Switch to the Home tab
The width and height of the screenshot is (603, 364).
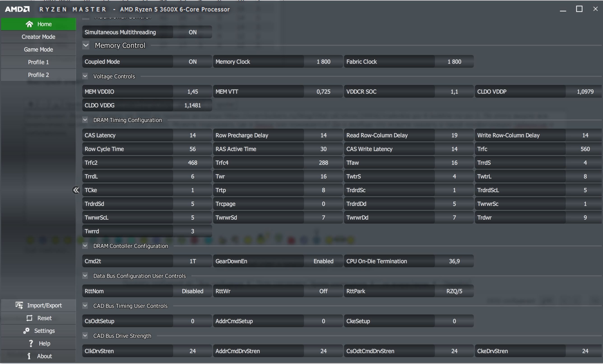click(x=38, y=24)
